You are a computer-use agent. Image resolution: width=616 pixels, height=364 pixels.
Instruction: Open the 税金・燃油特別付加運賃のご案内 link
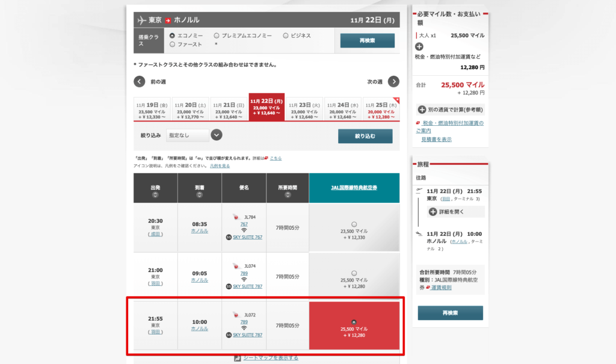[x=450, y=126]
